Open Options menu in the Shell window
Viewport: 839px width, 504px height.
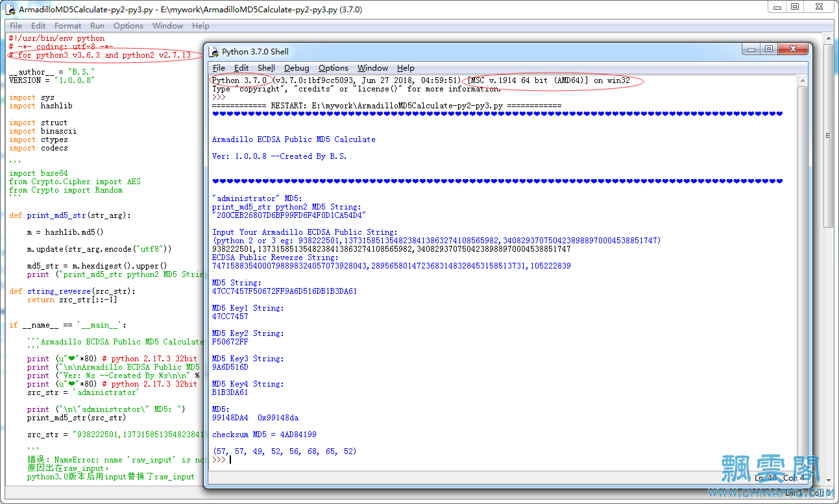(x=334, y=68)
